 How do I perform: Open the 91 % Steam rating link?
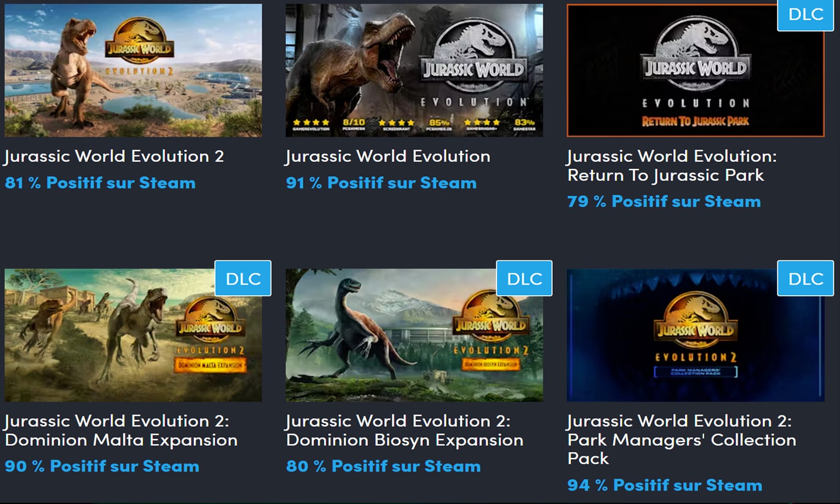click(381, 183)
